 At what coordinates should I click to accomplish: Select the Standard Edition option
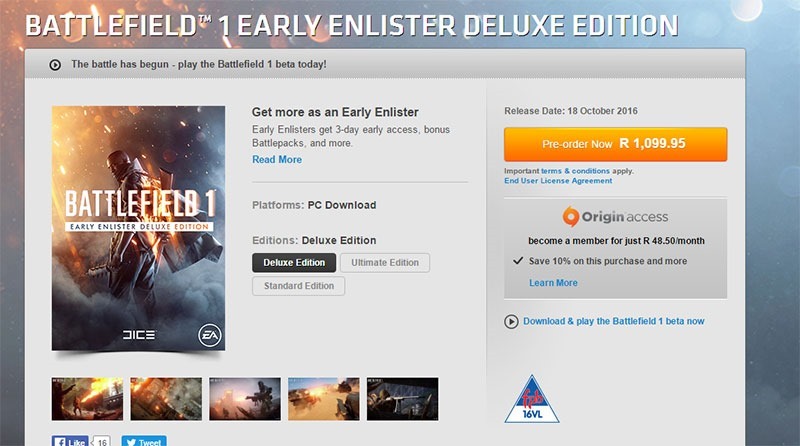click(298, 286)
